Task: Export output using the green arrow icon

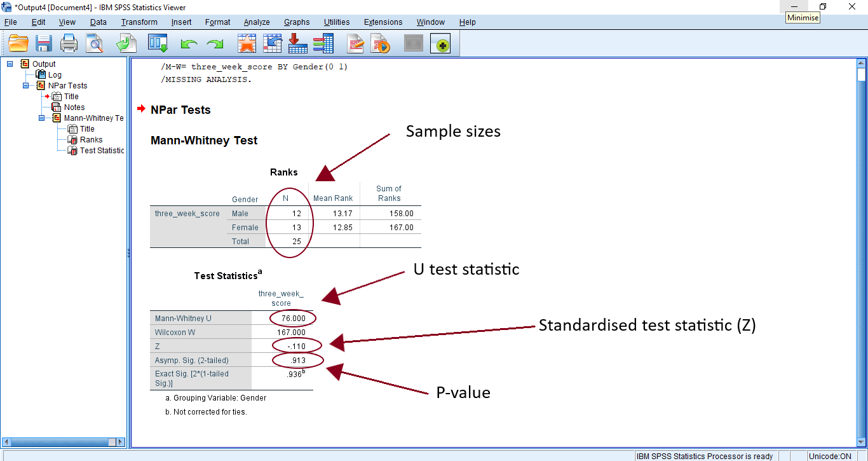Action: coord(126,43)
